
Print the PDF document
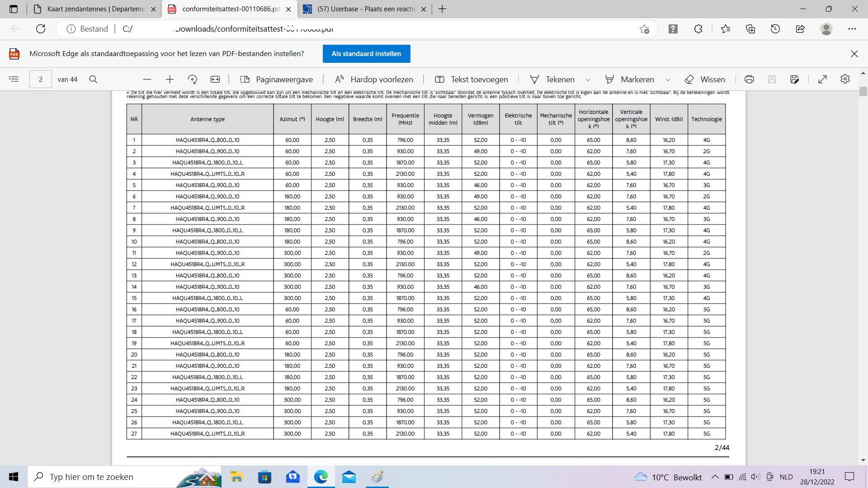point(749,80)
